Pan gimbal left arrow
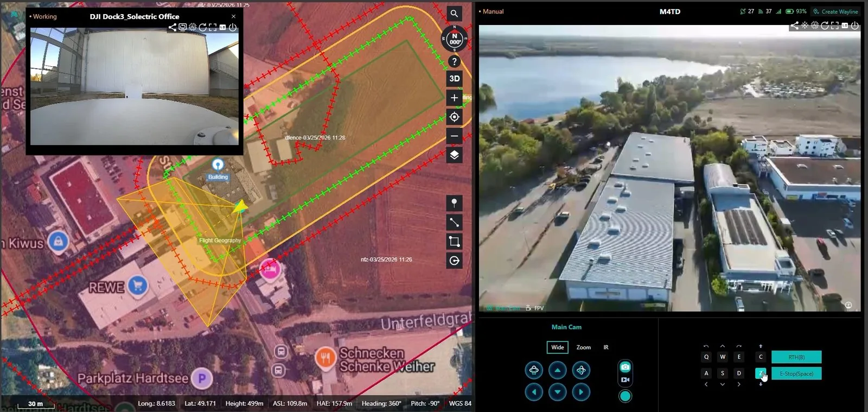The width and height of the screenshot is (868, 412). 534,392
